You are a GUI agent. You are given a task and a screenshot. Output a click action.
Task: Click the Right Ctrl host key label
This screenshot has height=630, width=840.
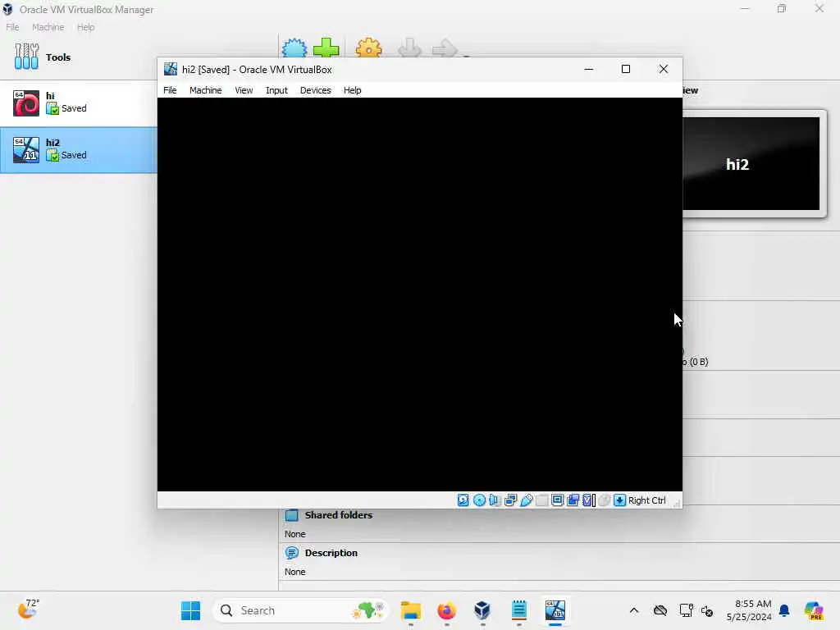(x=646, y=500)
